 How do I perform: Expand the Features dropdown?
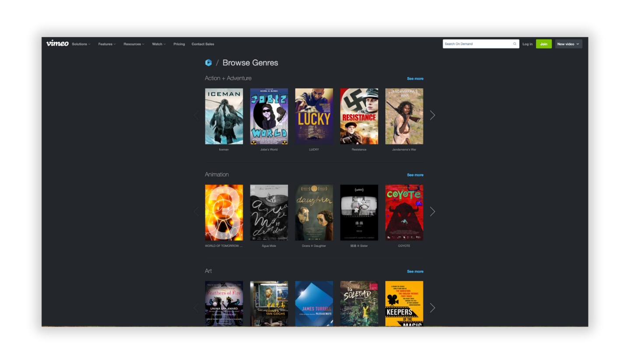106,44
